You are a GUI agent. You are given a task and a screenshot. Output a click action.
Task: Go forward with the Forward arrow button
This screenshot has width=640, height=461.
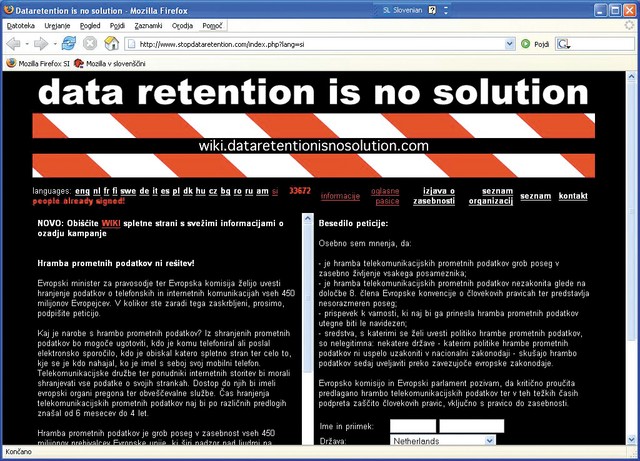coord(41,44)
